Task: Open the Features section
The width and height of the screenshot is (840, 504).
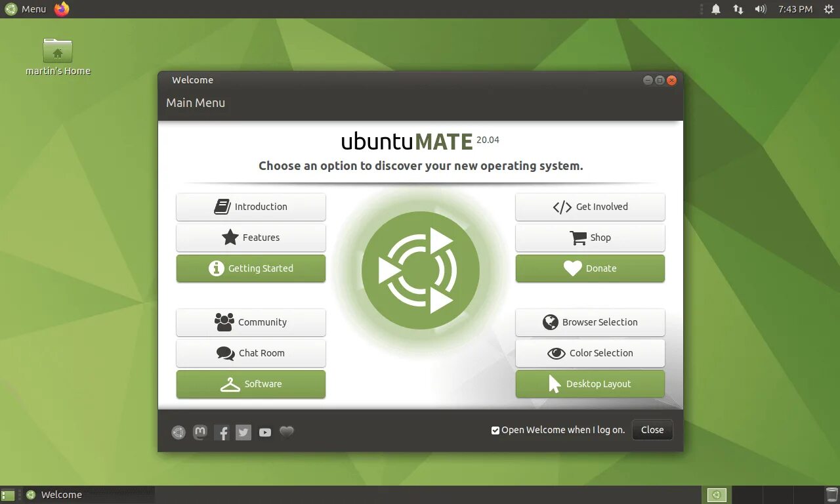Action: pyautogui.click(x=251, y=238)
